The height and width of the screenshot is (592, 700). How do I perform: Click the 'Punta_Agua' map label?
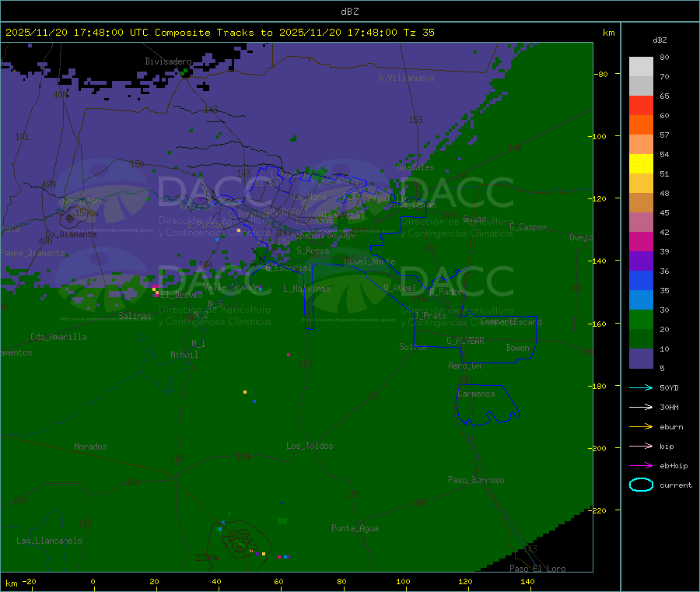click(x=355, y=528)
